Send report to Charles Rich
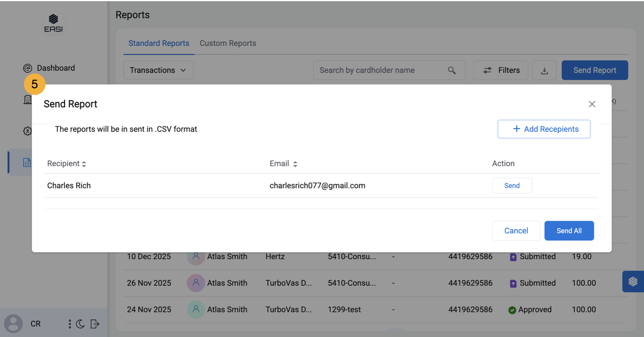Viewport: 644px width, 337px height. pyautogui.click(x=512, y=186)
